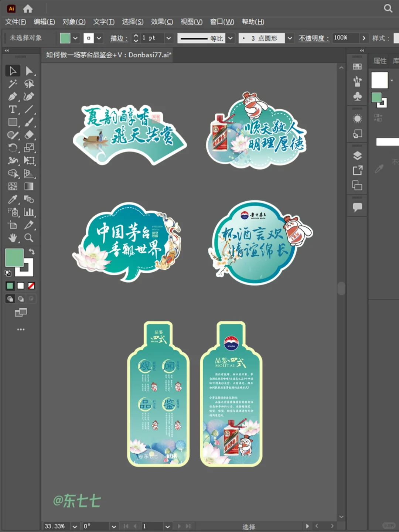Select the Rotate tool

tap(13, 148)
